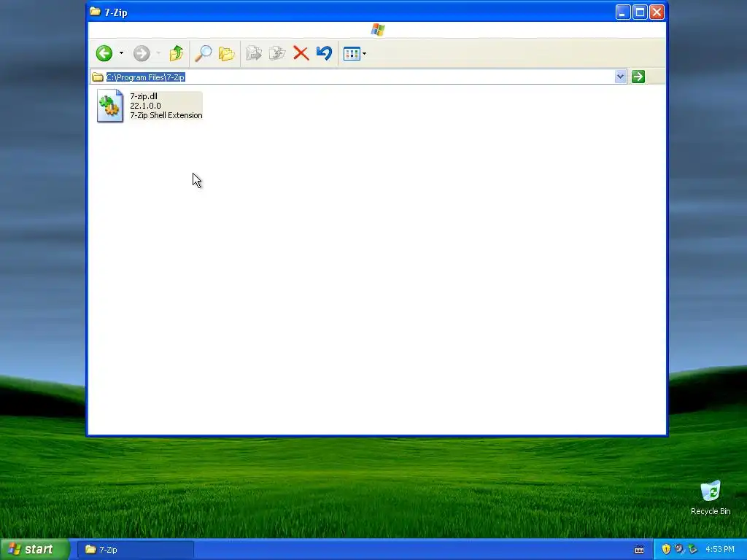
Task: Minimize the 7-Zip window
Action: tap(623, 12)
